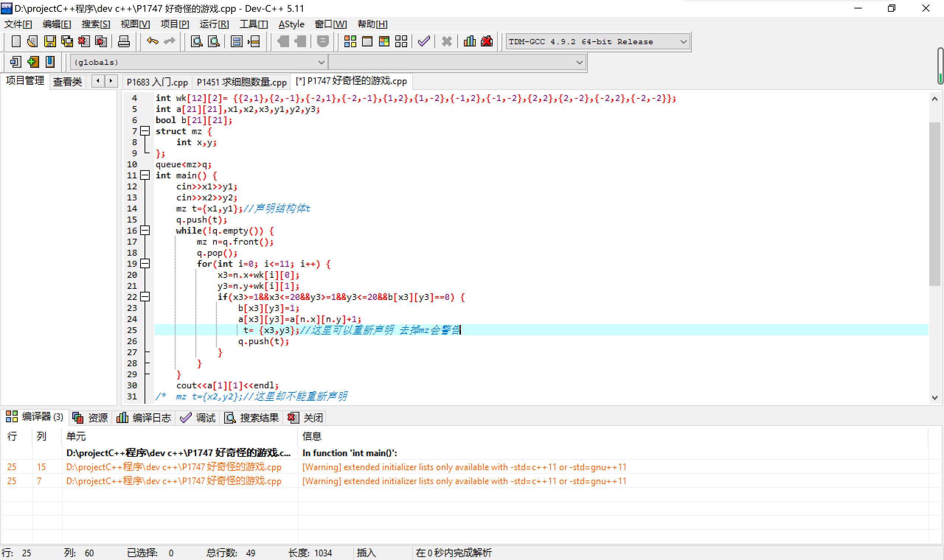Select the 查看类 class browser tab

(67, 82)
